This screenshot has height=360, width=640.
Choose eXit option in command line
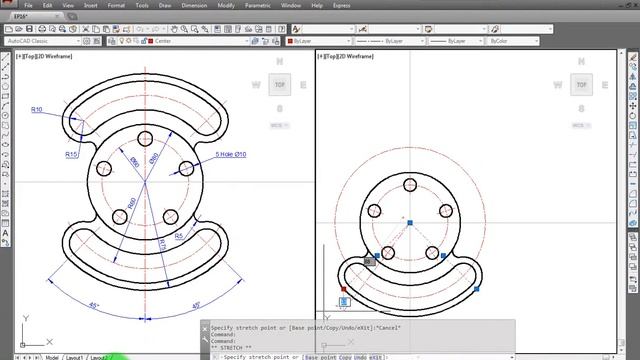(375, 357)
